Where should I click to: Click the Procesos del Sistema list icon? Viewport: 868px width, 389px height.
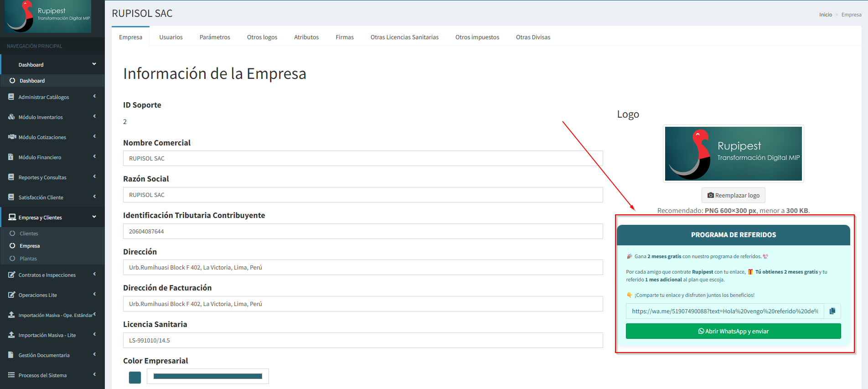pos(11,375)
